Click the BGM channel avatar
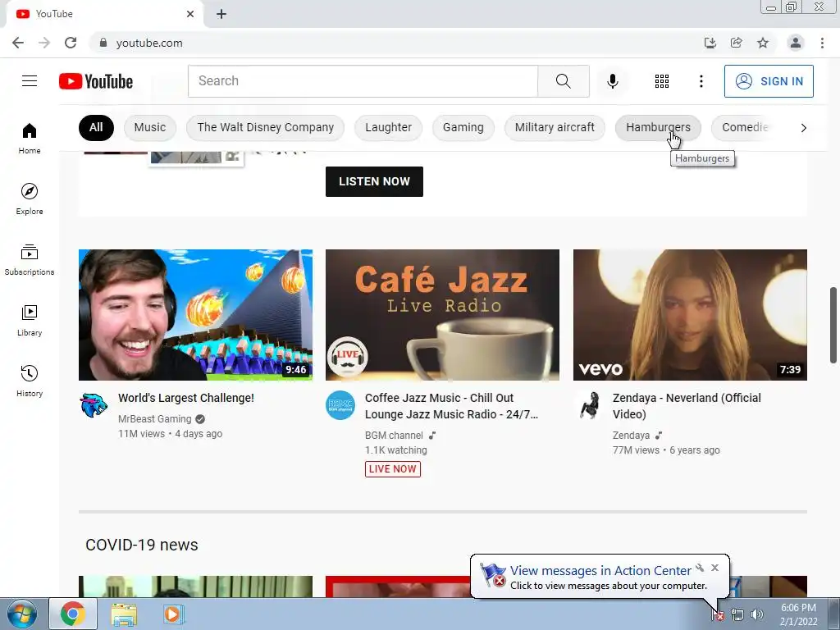Image resolution: width=840 pixels, height=630 pixels. [340, 405]
